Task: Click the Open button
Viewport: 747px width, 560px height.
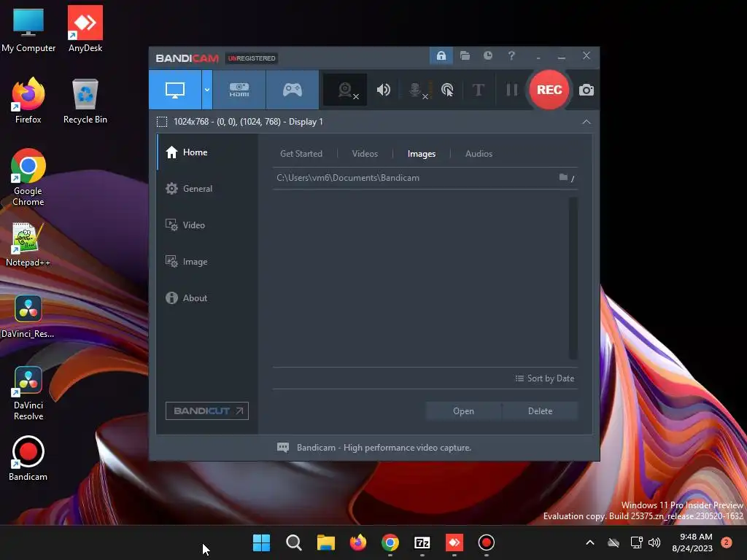Action: (463, 411)
